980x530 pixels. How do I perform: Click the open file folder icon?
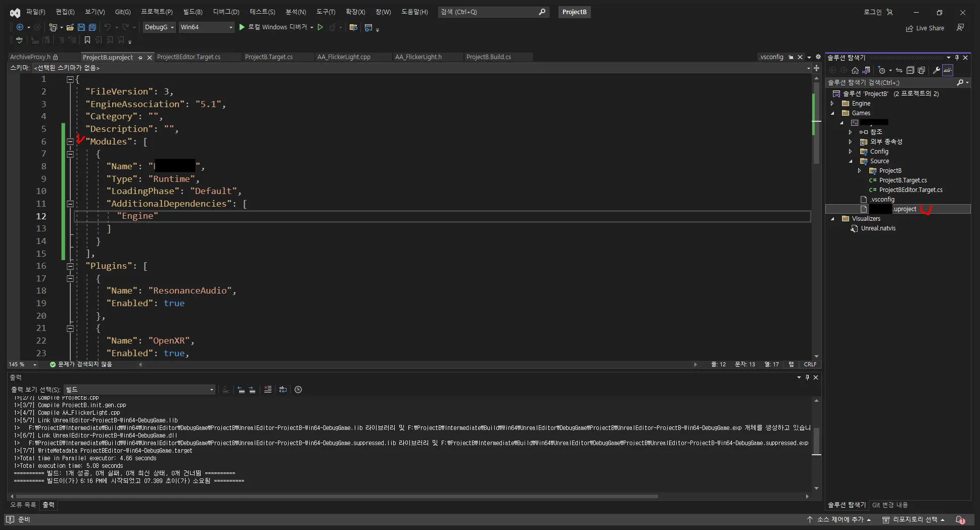point(70,27)
